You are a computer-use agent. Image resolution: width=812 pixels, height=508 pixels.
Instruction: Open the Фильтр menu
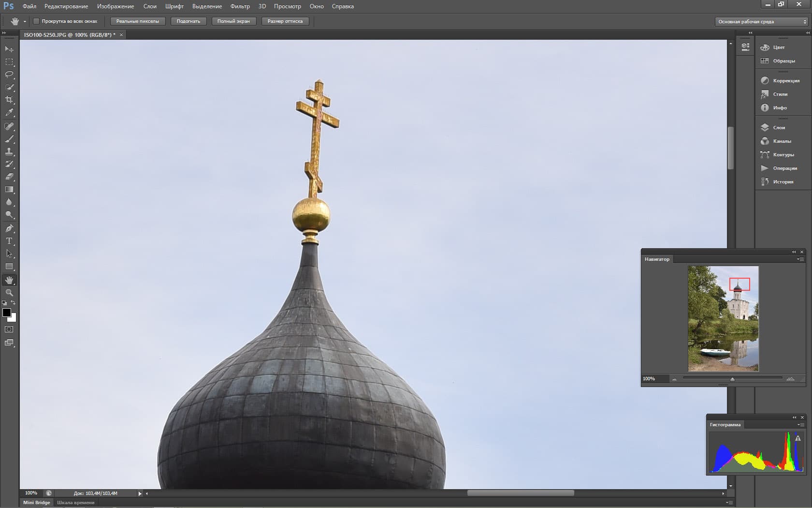pos(240,6)
